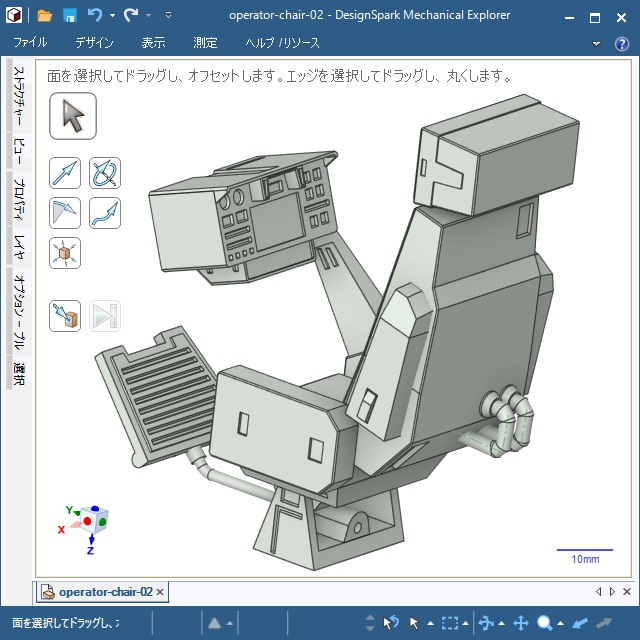Open the Customize Quick Access Toolbar dropdown
Screen dimensions: 640x640
pyautogui.click(x=168, y=16)
